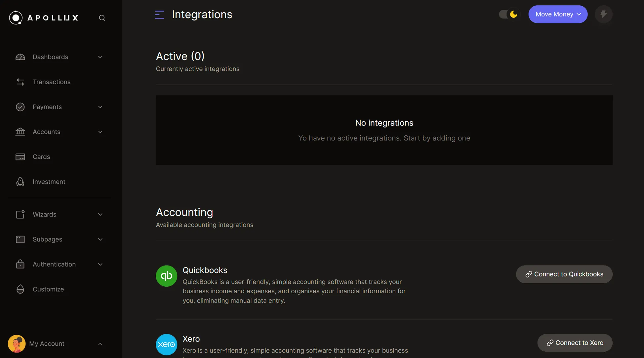Click the Authentication lock icon
This screenshot has height=358, width=644.
[x=20, y=264]
